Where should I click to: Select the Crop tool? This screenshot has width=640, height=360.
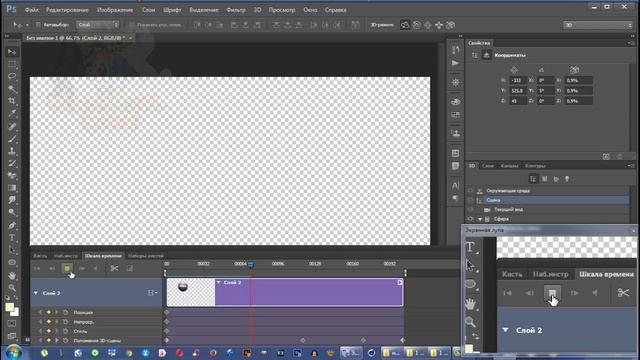click(12, 101)
